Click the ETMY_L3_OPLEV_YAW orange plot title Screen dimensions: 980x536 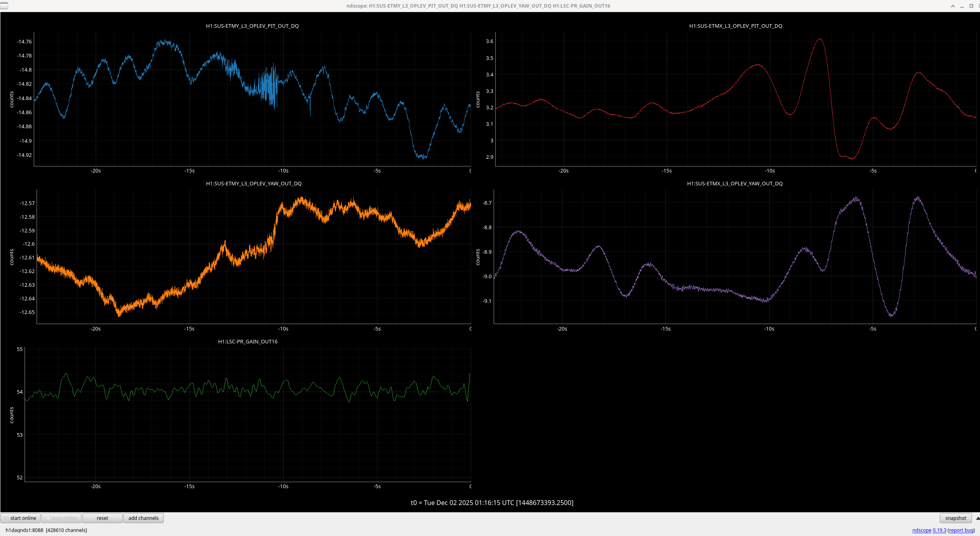pyautogui.click(x=253, y=183)
